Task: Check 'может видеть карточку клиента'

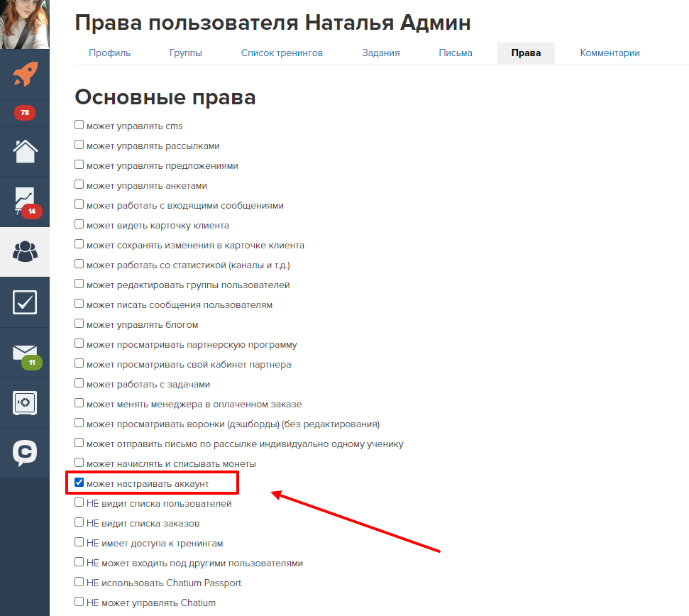Action: click(x=79, y=224)
